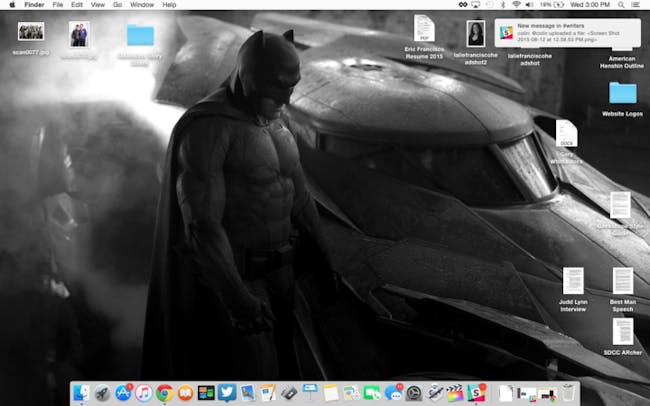Open the Edit menu
The image size is (650, 406).
77,5
